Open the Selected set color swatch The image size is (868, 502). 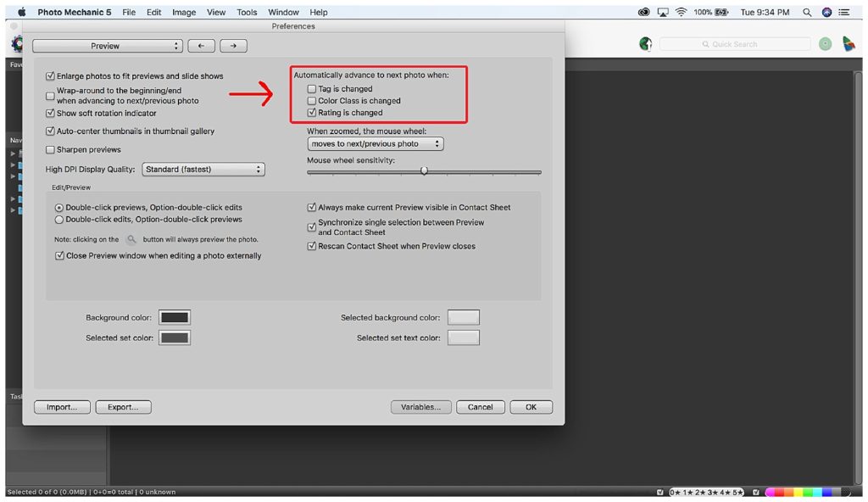coord(175,338)
